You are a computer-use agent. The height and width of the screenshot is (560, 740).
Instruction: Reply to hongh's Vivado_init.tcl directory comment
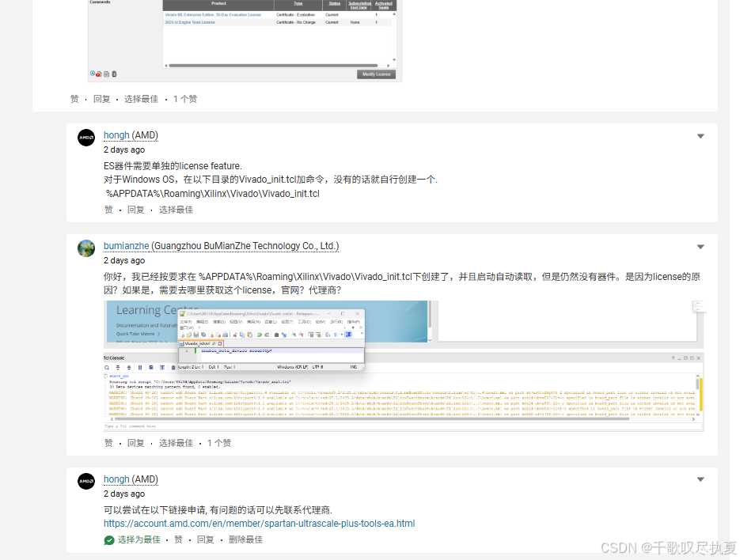(135, 210)
